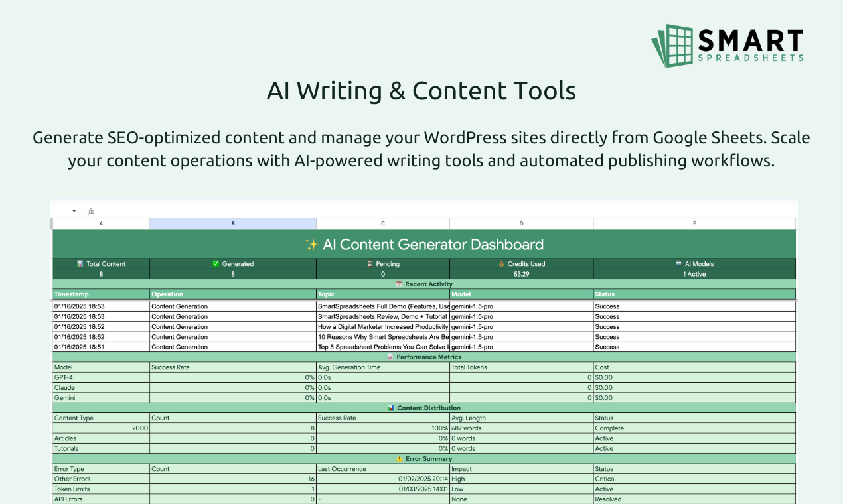Select the Articles row label
843x504 pixels.
[101, 438]
